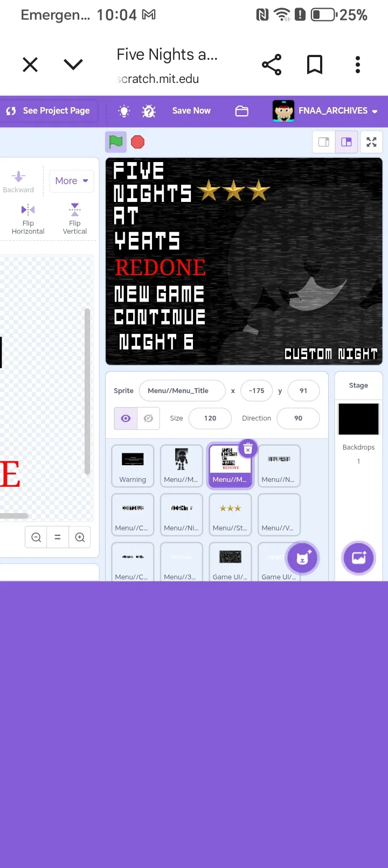Select the Menu//Ni... night sprite
Viewport: 388px width, 868px height.
pos(182,515)
